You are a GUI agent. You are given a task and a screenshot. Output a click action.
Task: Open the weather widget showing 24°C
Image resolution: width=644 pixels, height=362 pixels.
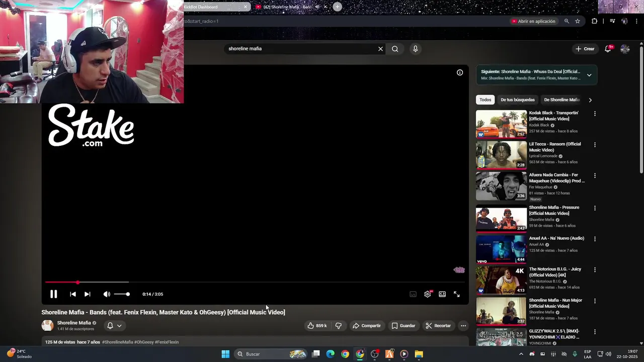(x=19, y=354)
